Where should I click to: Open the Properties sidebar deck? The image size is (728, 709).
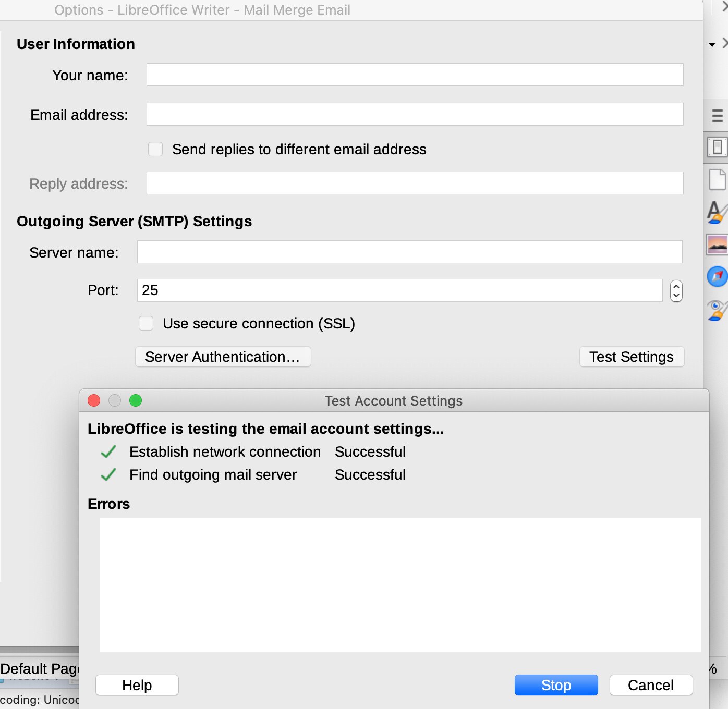coord(717,148)
